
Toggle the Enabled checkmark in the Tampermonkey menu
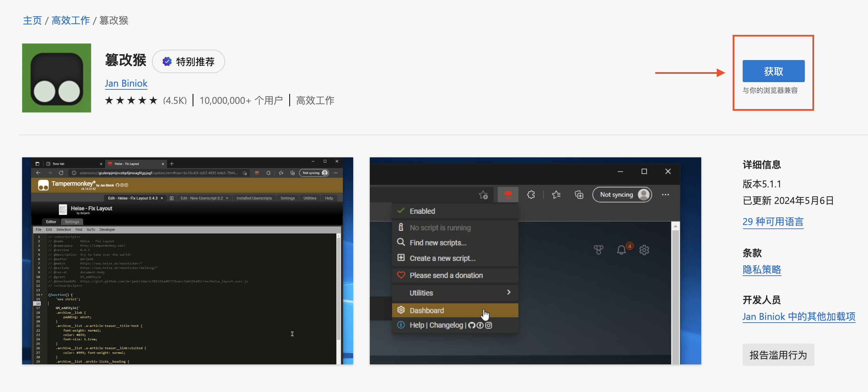[x=401, y=210]
